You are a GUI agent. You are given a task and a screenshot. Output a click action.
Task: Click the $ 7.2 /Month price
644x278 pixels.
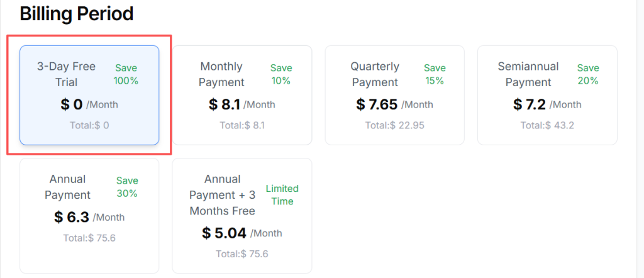[547, 104]
